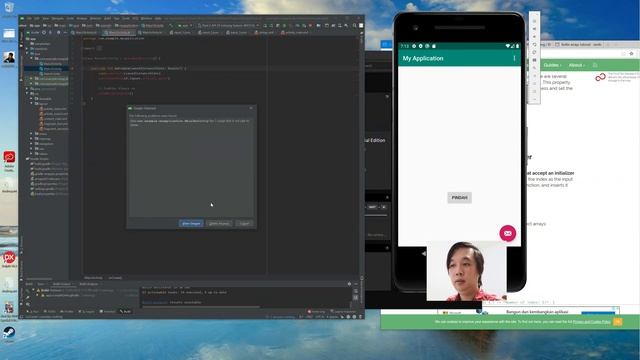This screenshot has width=640, height=360.
Task: Close the Usages Detected dialog with its X
Action: tap(251, 108)
